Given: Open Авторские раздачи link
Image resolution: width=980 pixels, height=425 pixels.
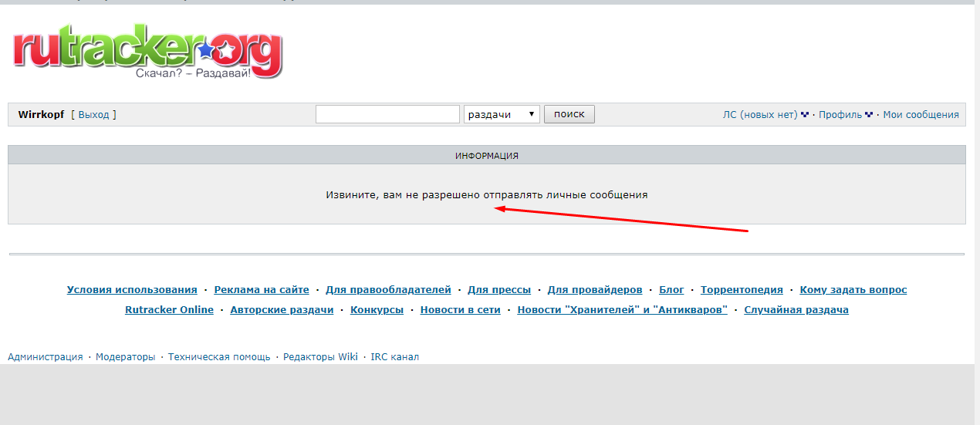Looking at the screenshot, I should click(x=282, y=310).
